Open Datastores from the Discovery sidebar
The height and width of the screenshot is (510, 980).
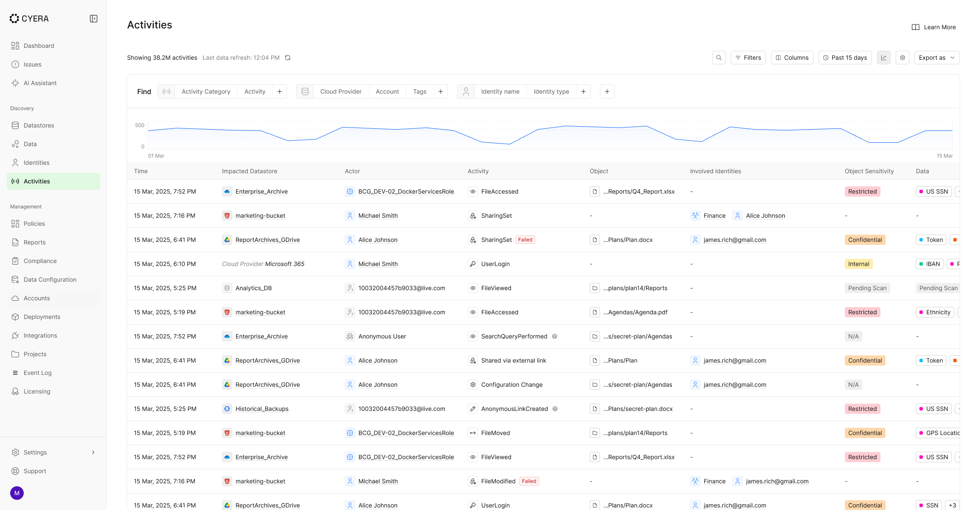pos(39,125)
